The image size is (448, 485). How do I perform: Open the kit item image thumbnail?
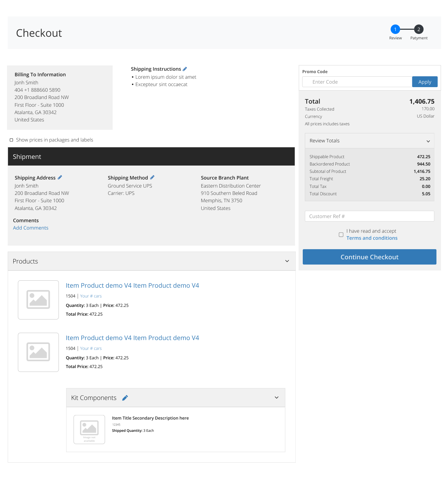(x=89, y=429)
